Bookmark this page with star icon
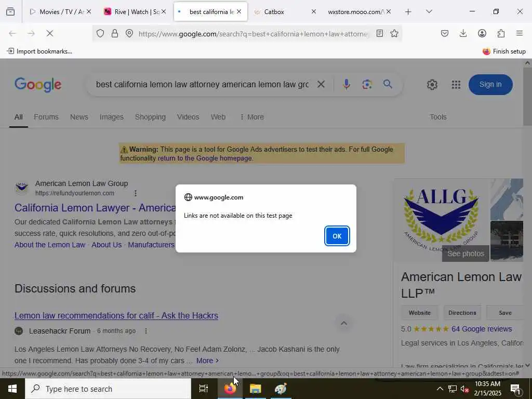Image resolution: width=532 pixels, height=399 pixels. (x=394, y=33)
